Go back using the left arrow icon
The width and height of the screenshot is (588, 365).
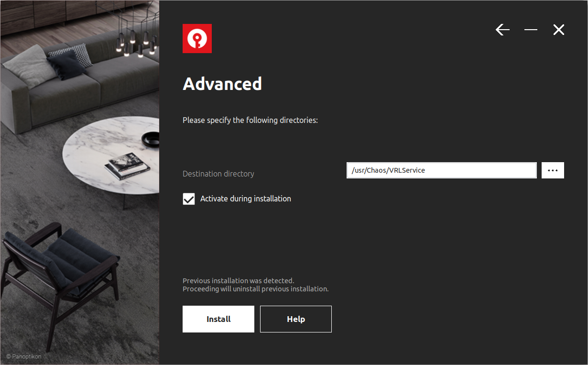[x=502, y=30]
